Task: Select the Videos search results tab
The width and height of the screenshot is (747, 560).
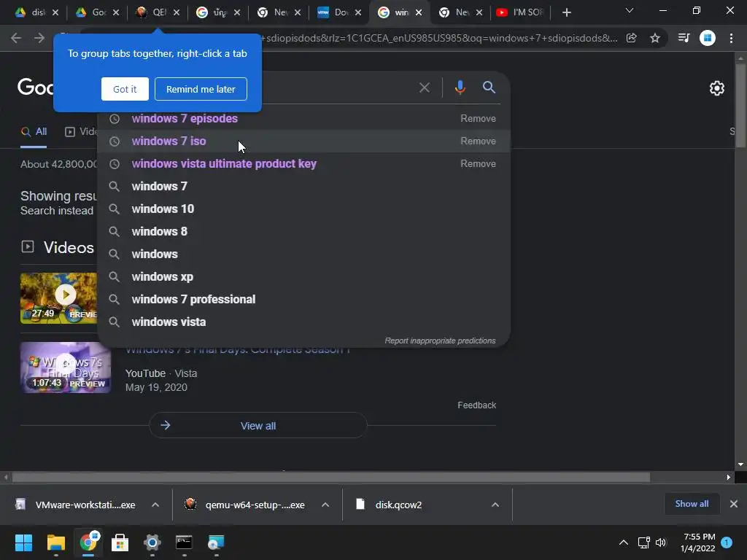Action: pos(81,132)
